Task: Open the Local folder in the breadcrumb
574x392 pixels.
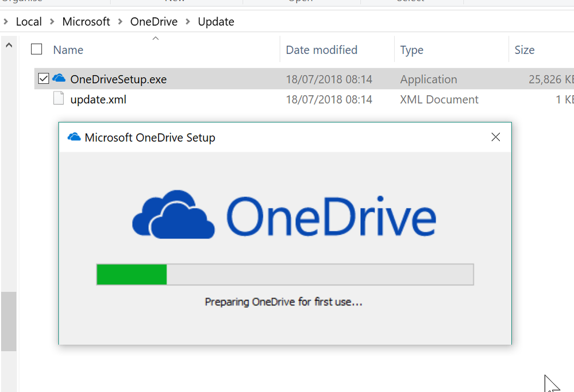Action: [29, 22]
